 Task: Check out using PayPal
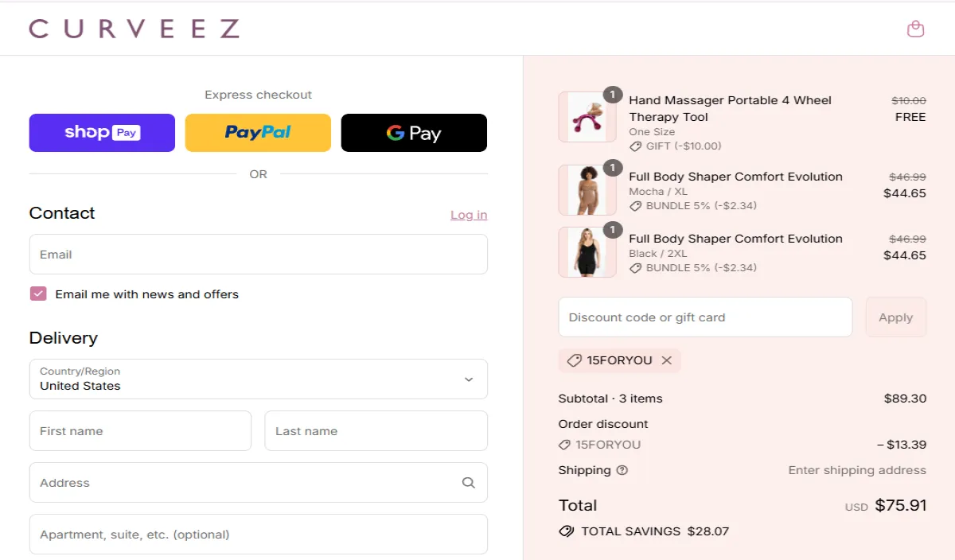click(x=258, y=132)
